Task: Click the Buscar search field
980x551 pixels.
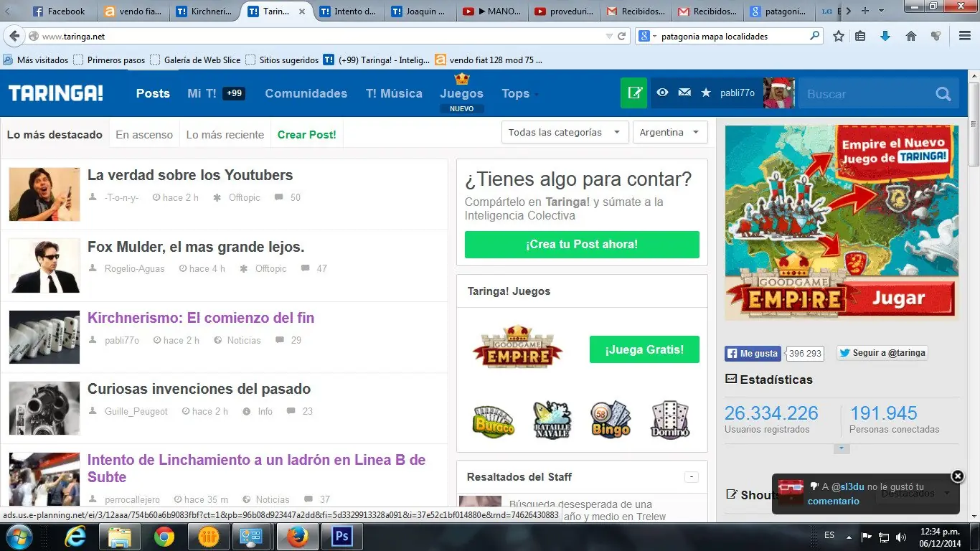Action: click(x=867, y=94)
